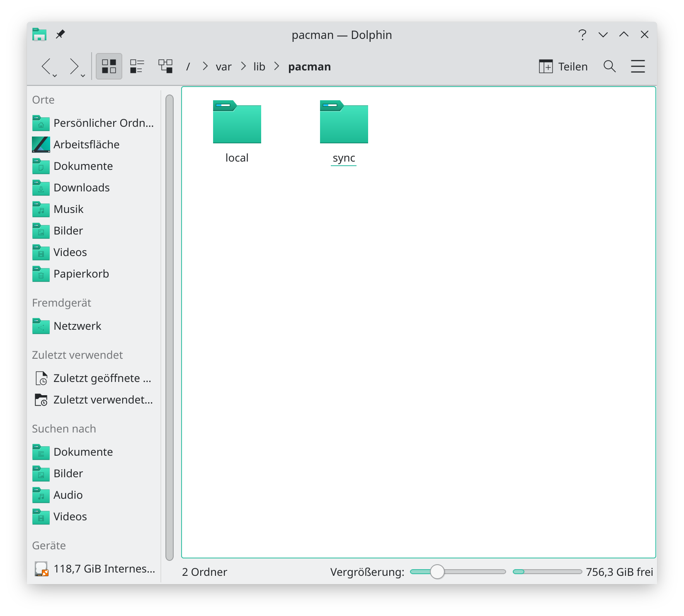Go back to the previous folder

(x=46, y=66)
